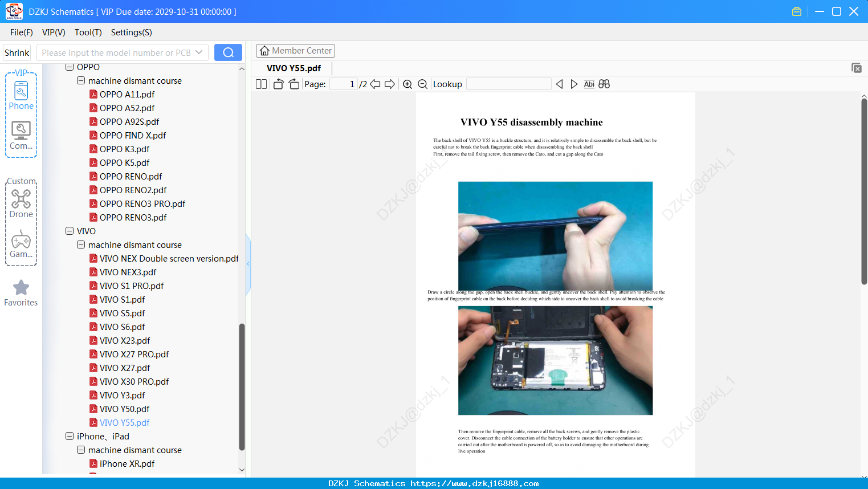Click the file tree vertical scrollbar
The image size is (868, 489).
click(242, 386)
